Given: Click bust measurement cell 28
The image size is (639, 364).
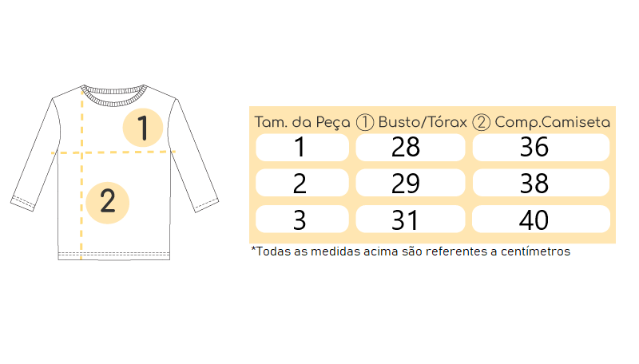Looking at the screenshot, I should 411,147.
